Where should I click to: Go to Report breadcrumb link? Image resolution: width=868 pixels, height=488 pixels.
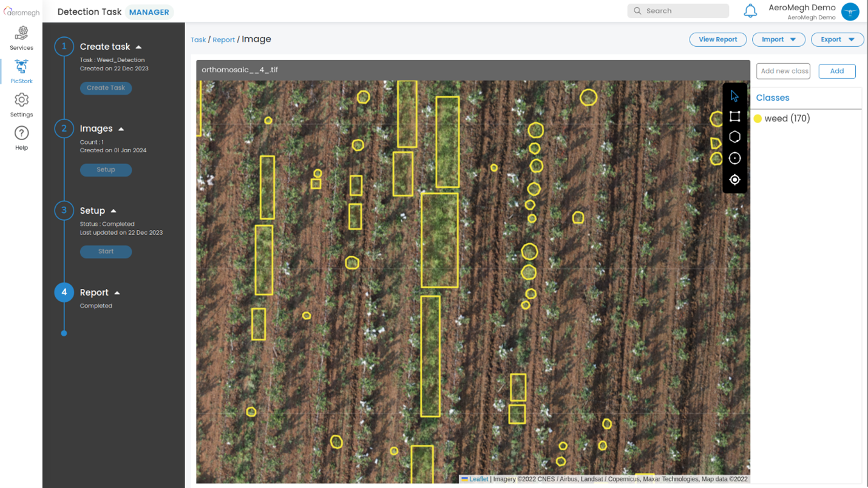(x=223, y=40)
